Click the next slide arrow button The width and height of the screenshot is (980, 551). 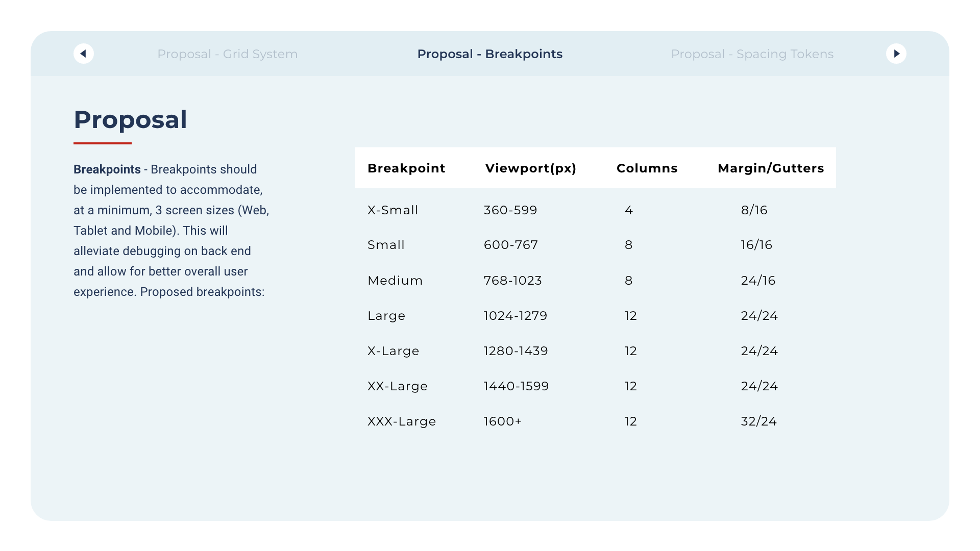896,54
